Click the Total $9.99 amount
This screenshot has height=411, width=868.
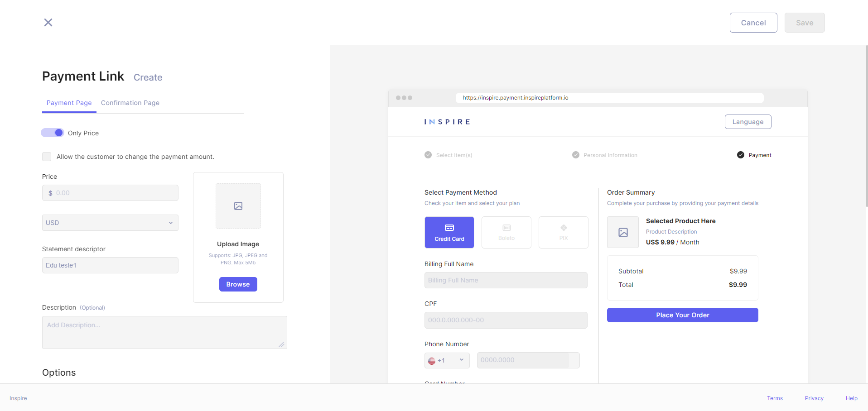(738, 285)
